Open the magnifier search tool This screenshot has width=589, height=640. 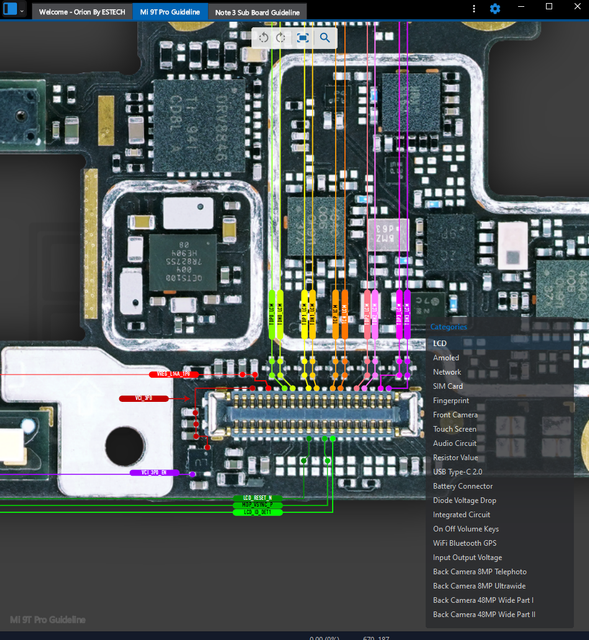point(325,38)
